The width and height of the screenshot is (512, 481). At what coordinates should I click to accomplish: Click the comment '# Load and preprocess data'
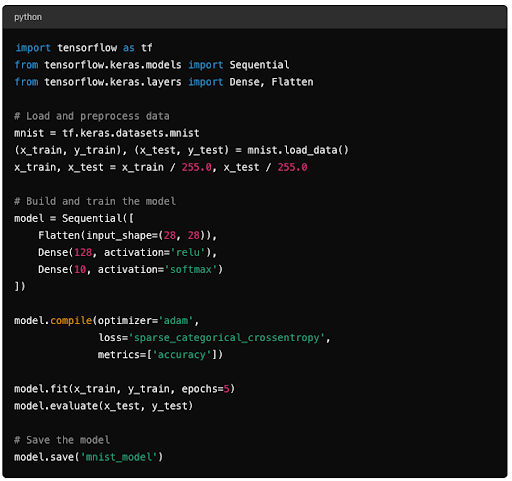[x=92, y=116]
